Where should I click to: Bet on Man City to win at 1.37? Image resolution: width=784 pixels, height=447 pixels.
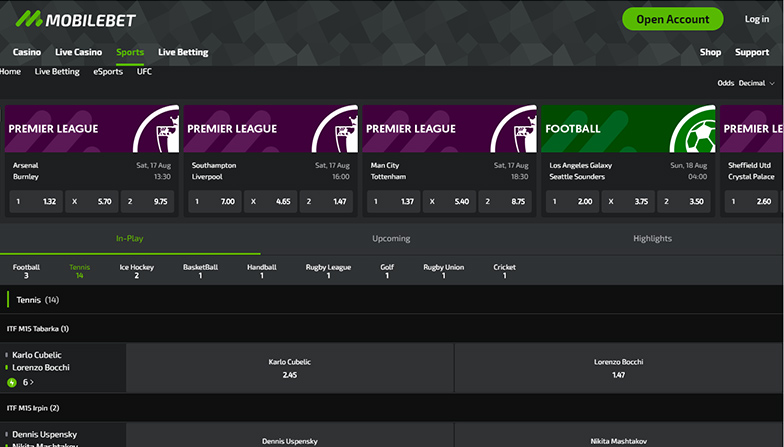394,202
